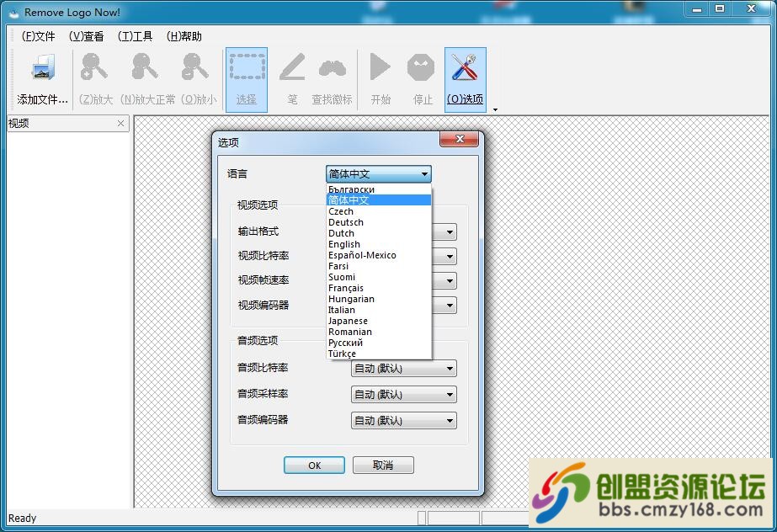The height and width of the screenshot is (532, 777).
Task: Expand the 视频比特率 dropdown arrow
Action: (450, 257)
